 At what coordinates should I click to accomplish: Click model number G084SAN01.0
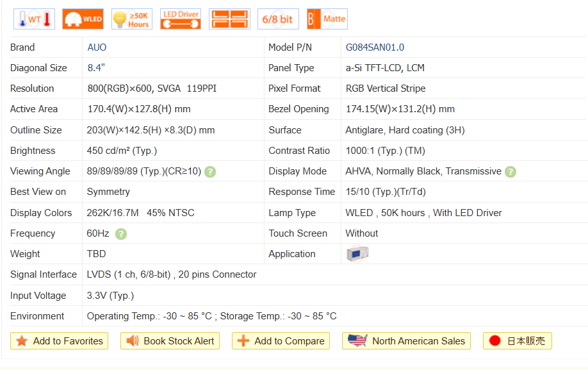(x=375, y=47)
